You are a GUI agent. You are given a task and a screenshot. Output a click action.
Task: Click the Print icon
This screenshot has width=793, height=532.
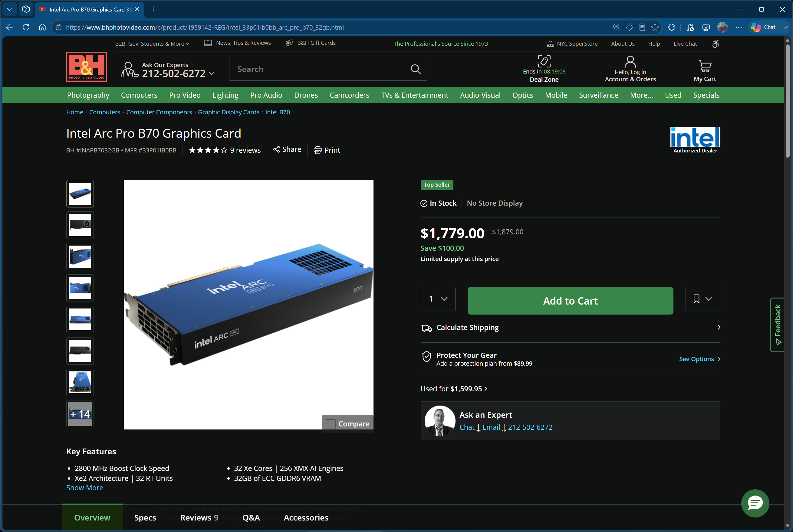pos(318,150)
